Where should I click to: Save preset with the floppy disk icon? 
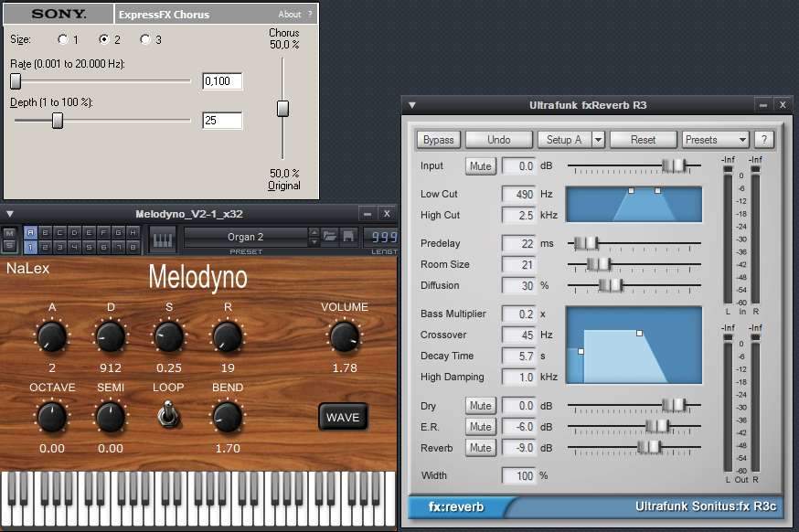click(348, 237)
